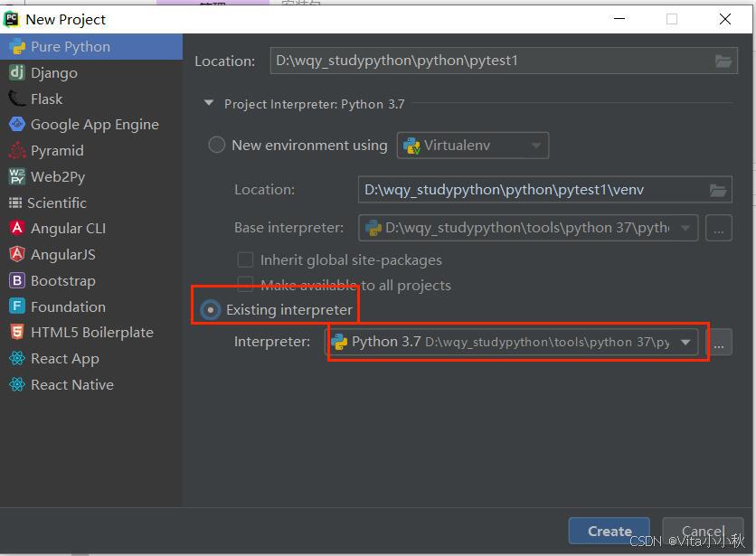The width and height of the screenshot is (756, 556).
Task: Select the New environment using radio button
Action: tap(216, 145)
